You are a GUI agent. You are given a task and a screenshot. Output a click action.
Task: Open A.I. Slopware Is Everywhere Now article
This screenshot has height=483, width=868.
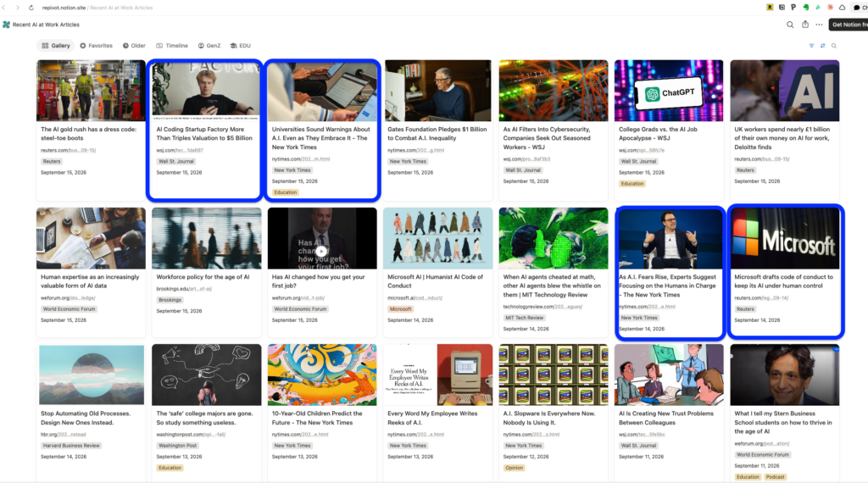pyautogui.click(x=553, y=412)
